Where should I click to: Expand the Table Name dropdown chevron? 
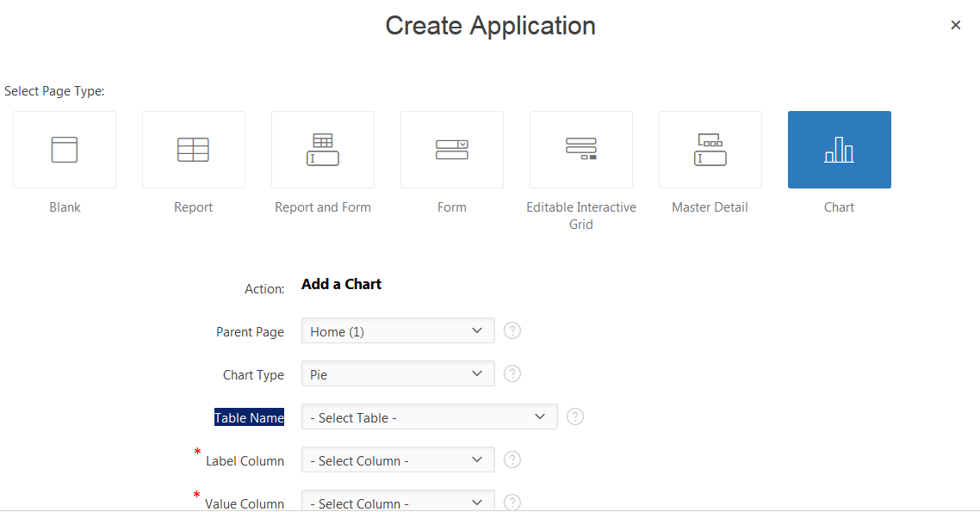(x=540, y=416)
